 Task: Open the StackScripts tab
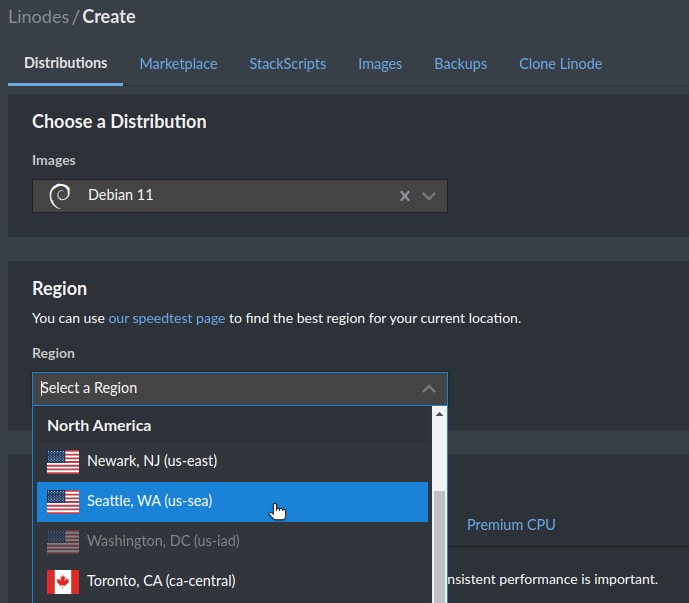pyautogui.click(x=288, y=64)
